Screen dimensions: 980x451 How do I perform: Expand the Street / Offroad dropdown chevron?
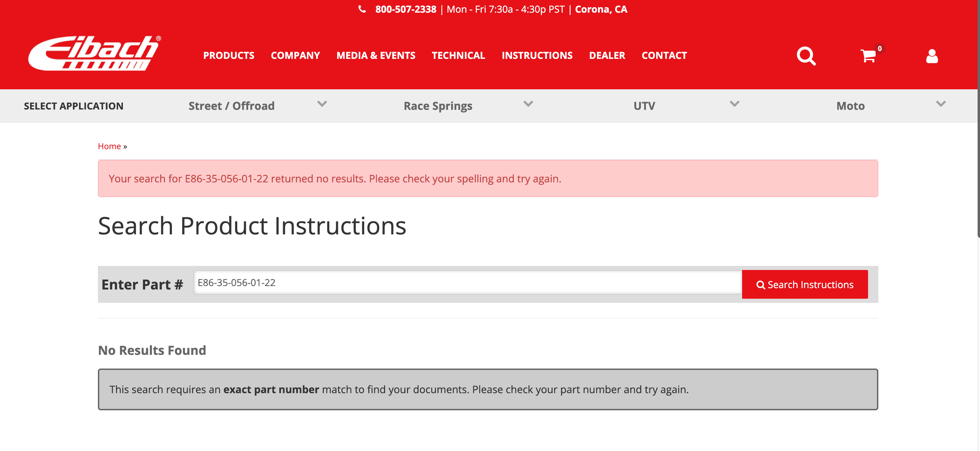pos(322,104)
